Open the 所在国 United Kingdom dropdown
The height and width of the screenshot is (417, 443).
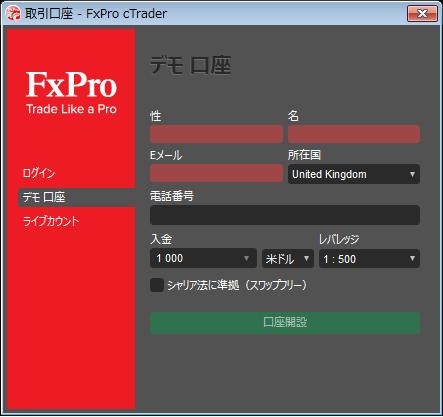(x=354, y=174)
